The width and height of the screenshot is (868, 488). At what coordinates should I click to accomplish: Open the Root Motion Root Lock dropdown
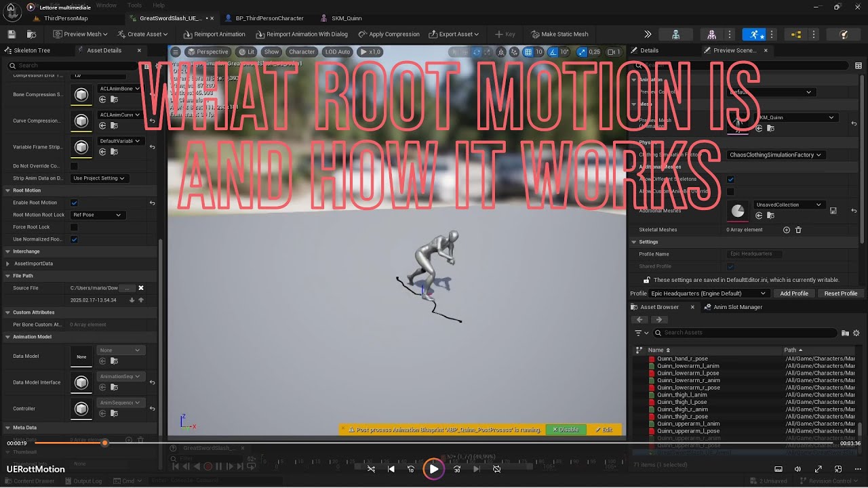98,215
